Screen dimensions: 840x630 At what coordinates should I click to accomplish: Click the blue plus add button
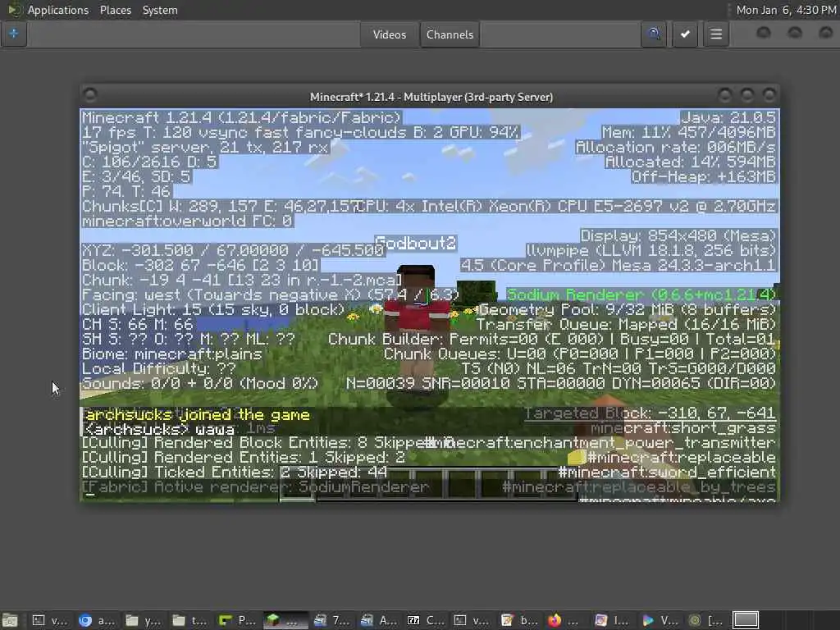[14, 34]
